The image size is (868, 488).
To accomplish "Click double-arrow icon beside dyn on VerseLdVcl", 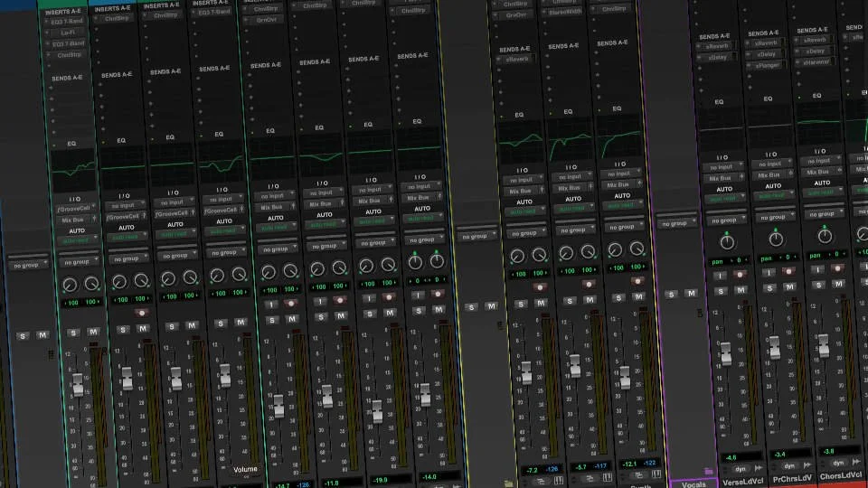I will click(x=758, y=468).
